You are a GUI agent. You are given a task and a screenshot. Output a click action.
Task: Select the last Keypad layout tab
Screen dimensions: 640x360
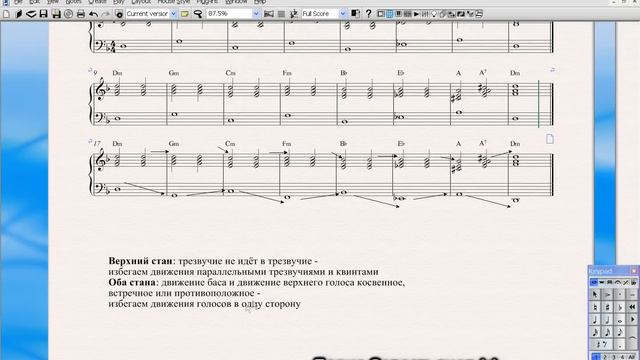click(x=633, y=282)
